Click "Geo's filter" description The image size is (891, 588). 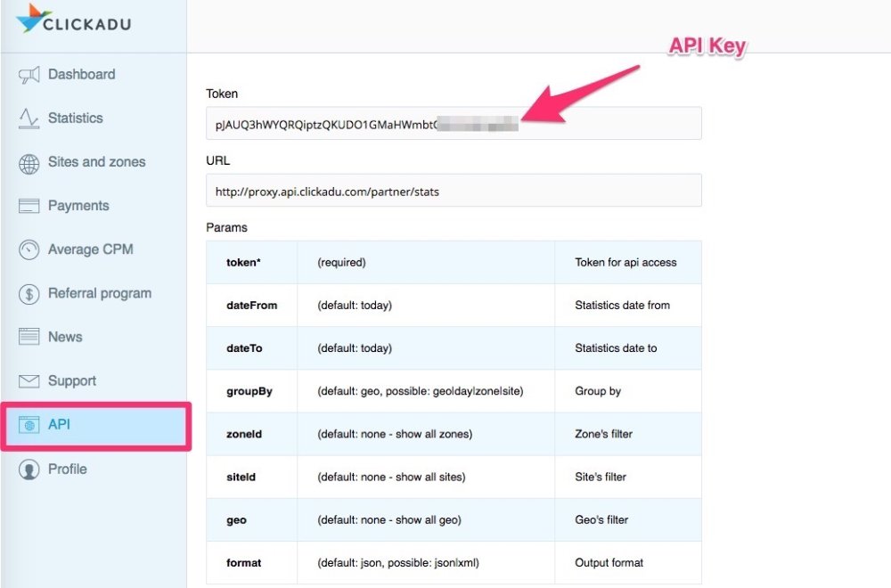[601, 519]
